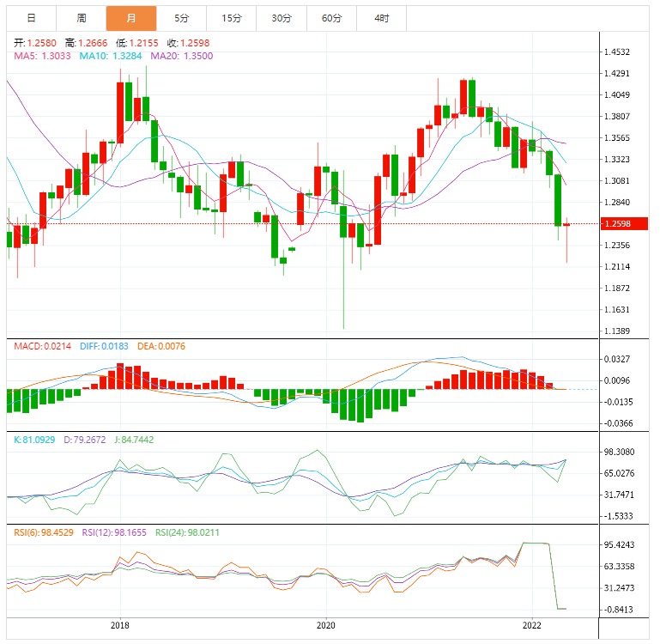Click the 2020 time axis marker

coord(326,625)
